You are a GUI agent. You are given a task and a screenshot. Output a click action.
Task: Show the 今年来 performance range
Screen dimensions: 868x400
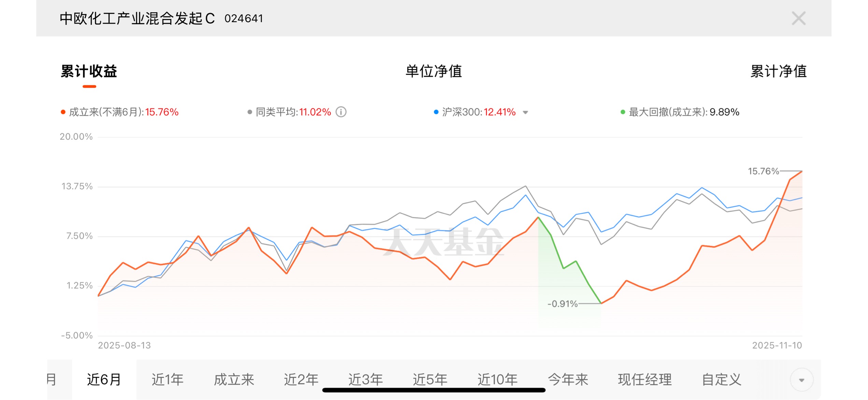568,380
